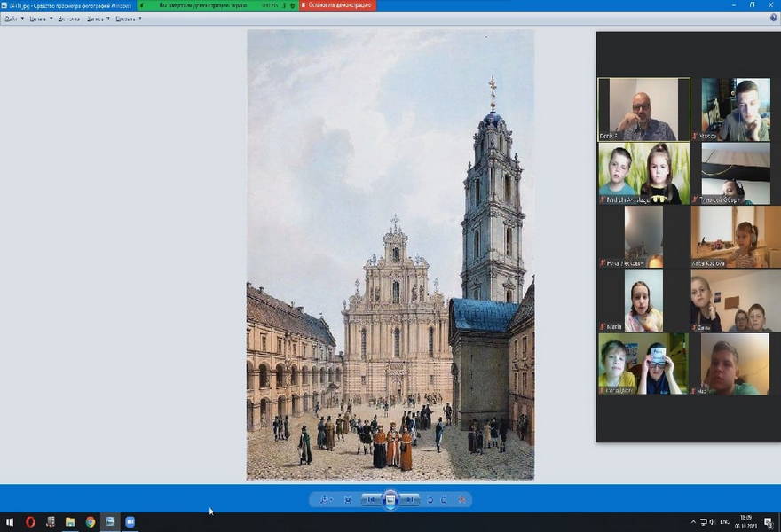Open Photo Viewer help via question mark icon
This screenshot has width=781, height=532.
point(774,18)
